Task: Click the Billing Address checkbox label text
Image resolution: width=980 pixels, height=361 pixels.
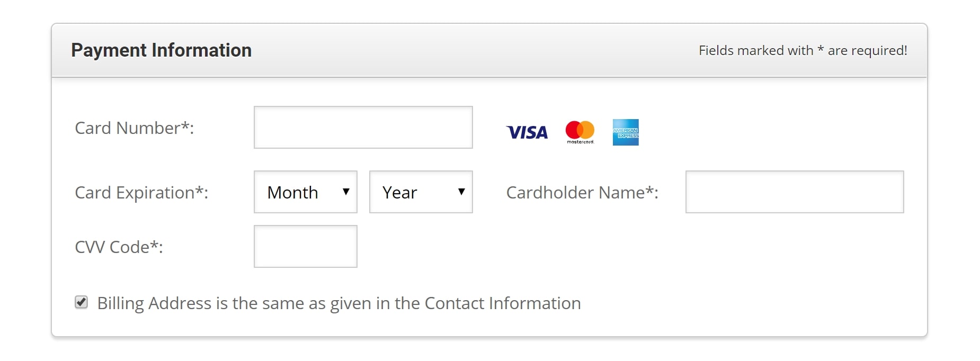Action: tap(339, 303)
